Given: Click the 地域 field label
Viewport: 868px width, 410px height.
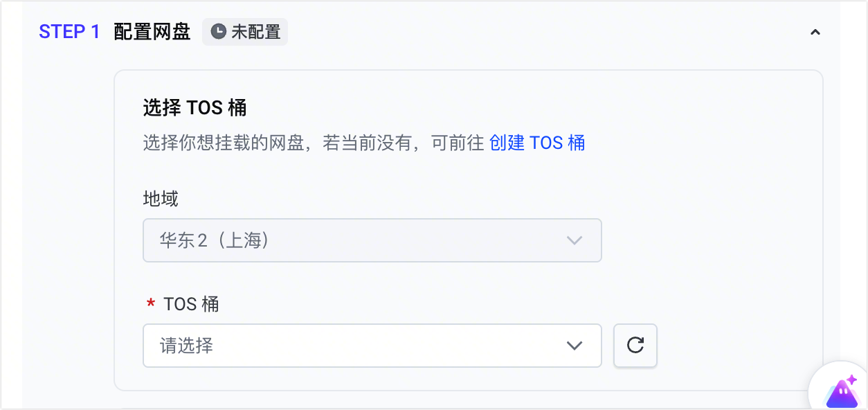Looking at the screenshot, I should point(161,199).
